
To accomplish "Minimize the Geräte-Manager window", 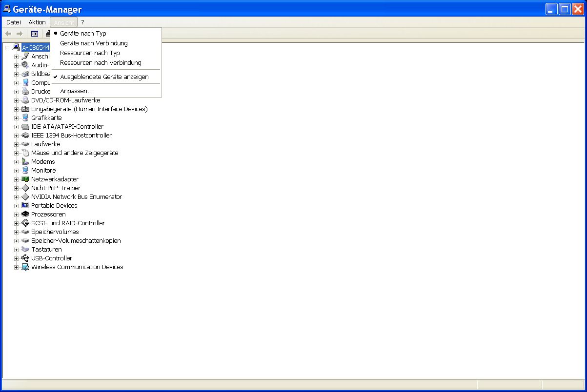I will [551, 9].
